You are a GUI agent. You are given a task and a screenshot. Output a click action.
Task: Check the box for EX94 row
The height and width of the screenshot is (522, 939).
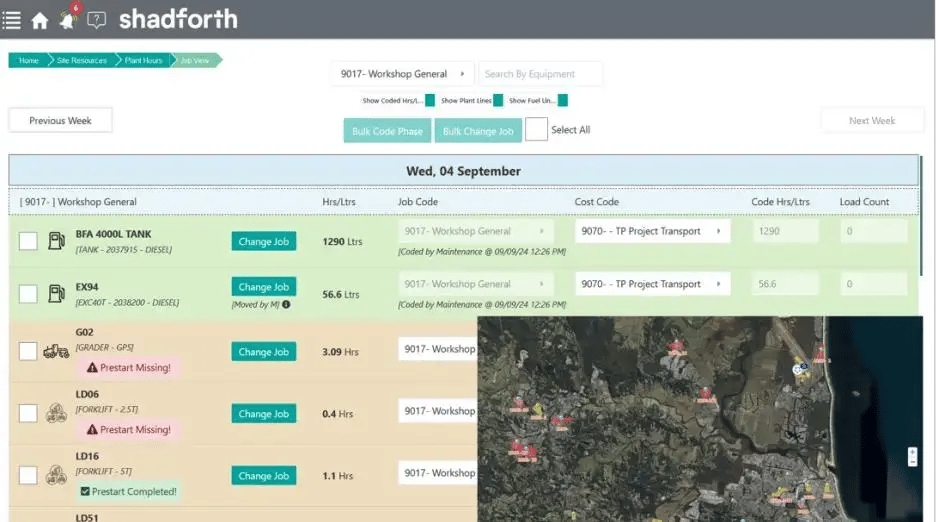click(28, 294)
